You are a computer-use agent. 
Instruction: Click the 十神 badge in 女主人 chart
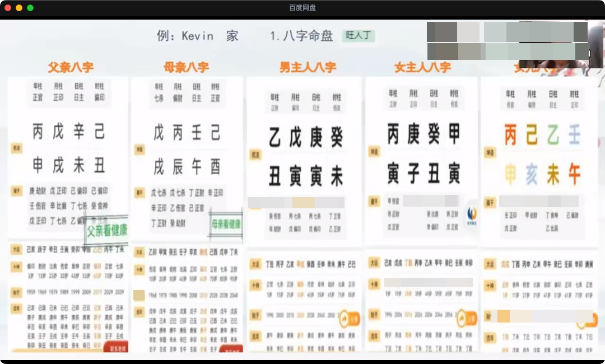click(374, 284)
